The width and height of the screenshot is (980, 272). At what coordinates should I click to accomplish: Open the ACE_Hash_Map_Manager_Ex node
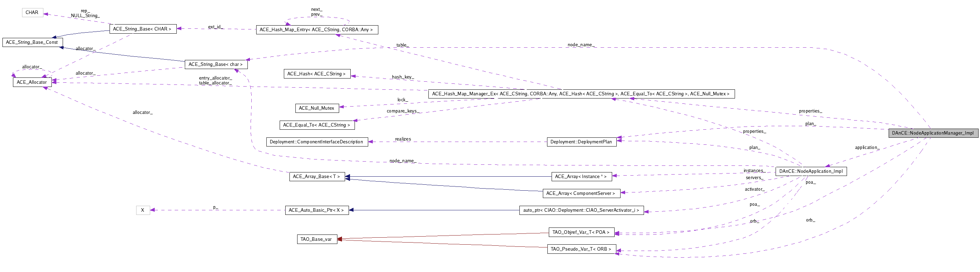(x=581, y=94)
